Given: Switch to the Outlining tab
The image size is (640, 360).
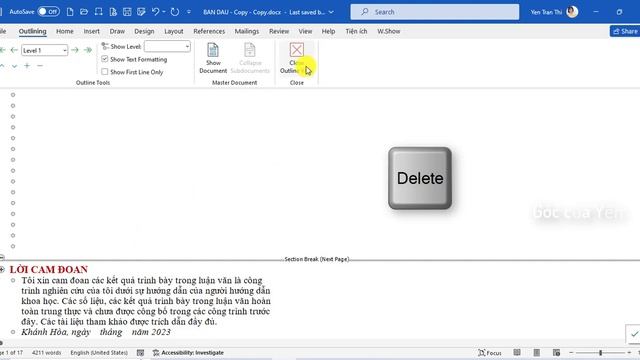Looking at the screenshot, I should (33, 31).
